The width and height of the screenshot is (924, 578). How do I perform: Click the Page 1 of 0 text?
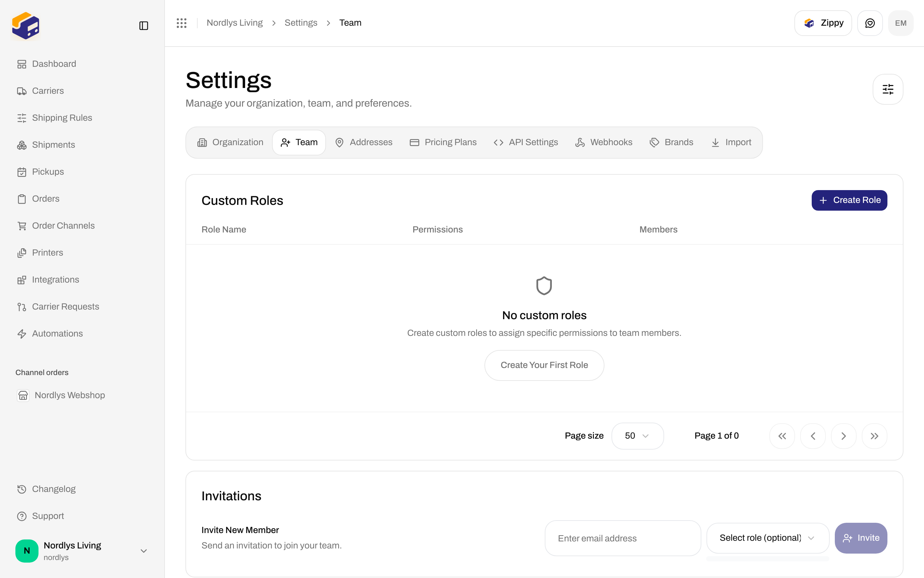[716, 436]
